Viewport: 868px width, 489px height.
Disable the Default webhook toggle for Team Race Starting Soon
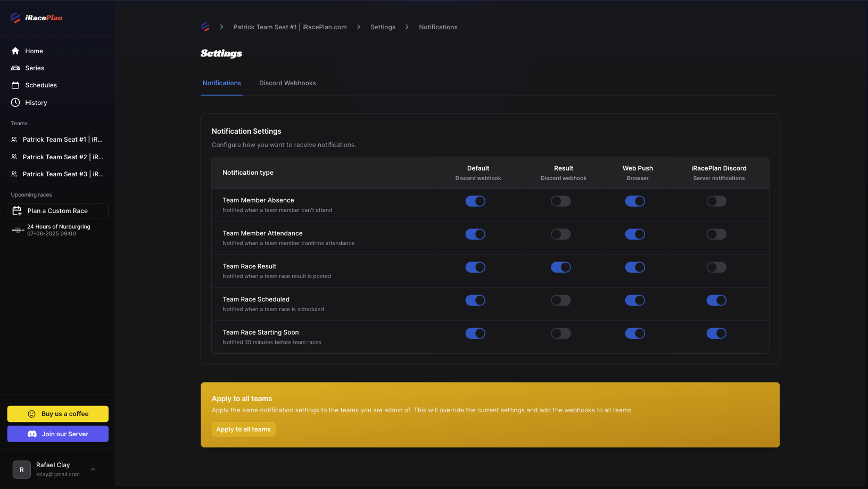[475, 333]
